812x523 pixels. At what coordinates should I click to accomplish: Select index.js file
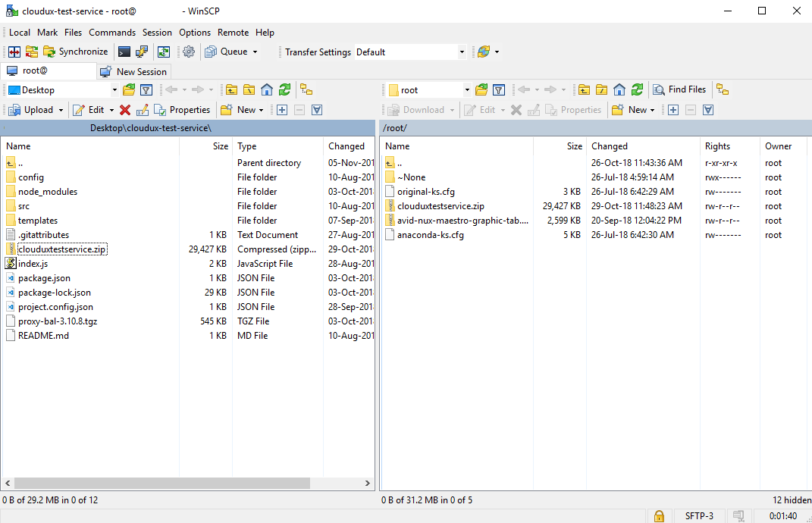(x=33, y=264)
